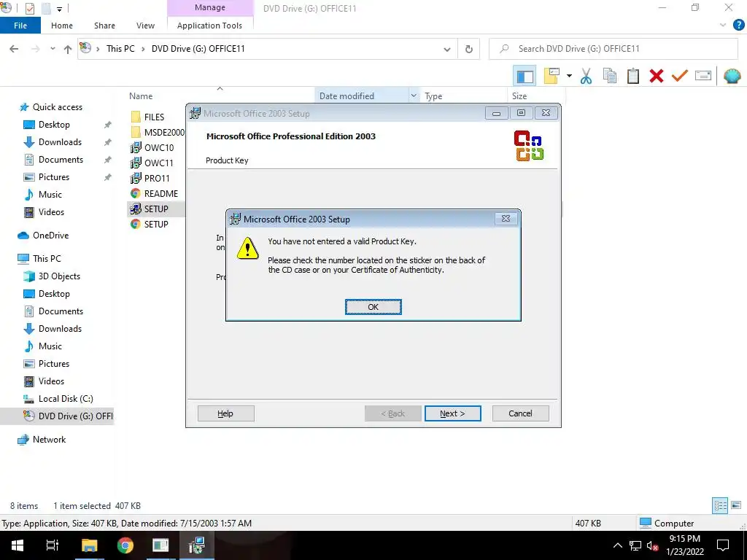Select the Manage contextual tab
The width and height of the screenshot is (747, 560).
(209, 7)
